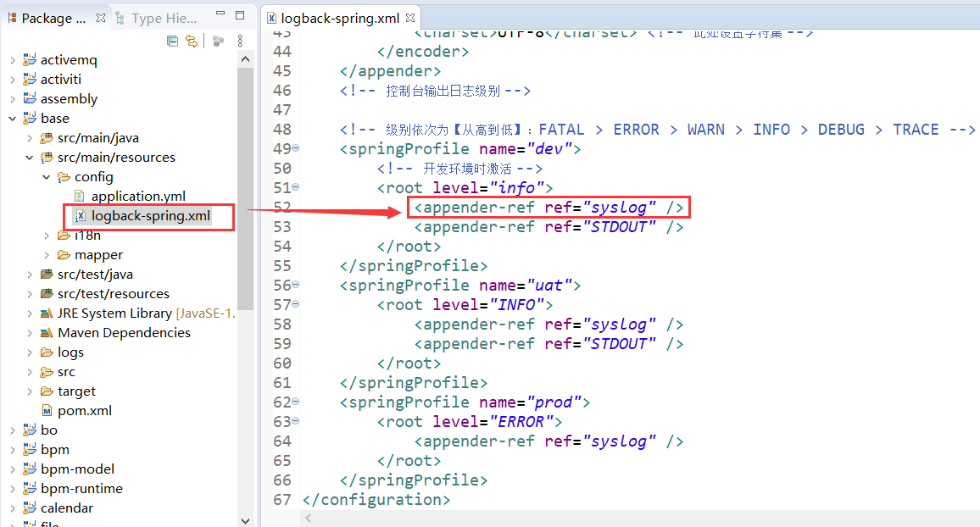Toggle Link with Editor icon
980x527 pixels.
(x=192, y=42)
